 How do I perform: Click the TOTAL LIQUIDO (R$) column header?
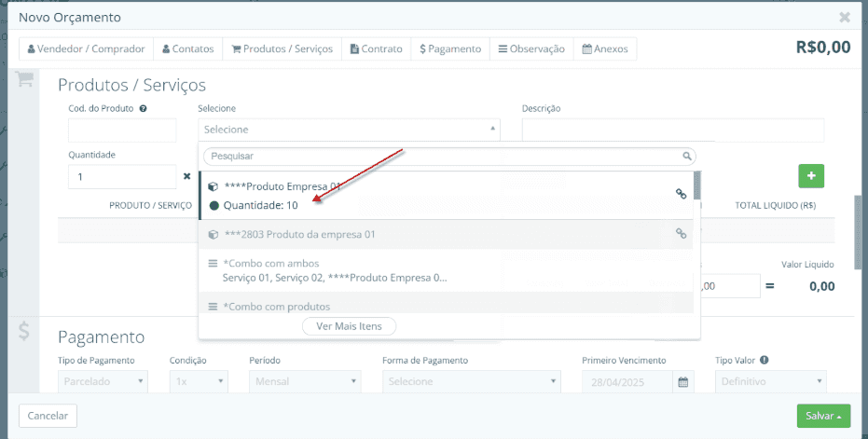point(775,205)
